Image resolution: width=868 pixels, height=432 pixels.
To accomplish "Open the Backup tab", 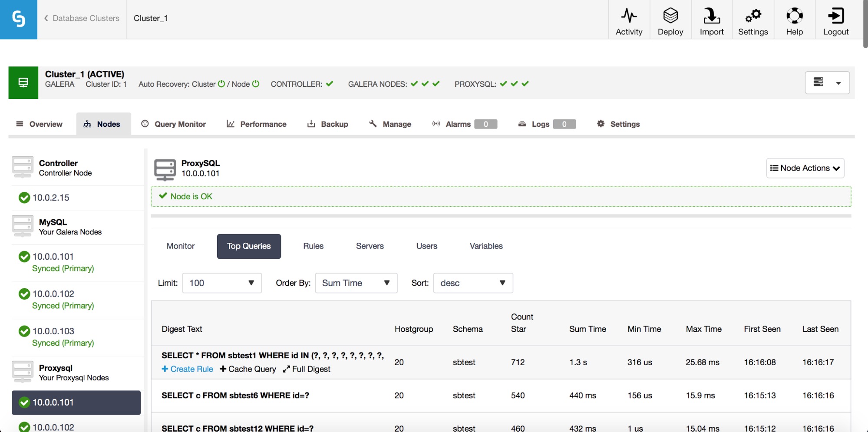I will 328,124.
